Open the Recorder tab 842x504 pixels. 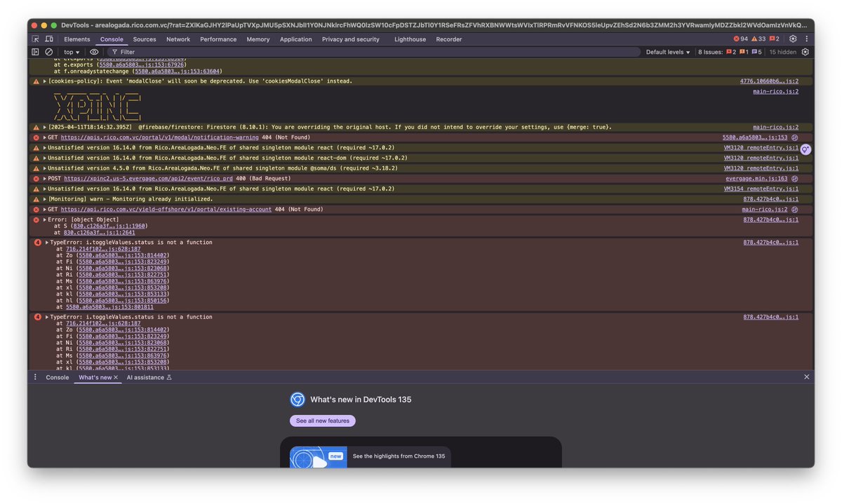pyautogui.click(x=449, y=39)
